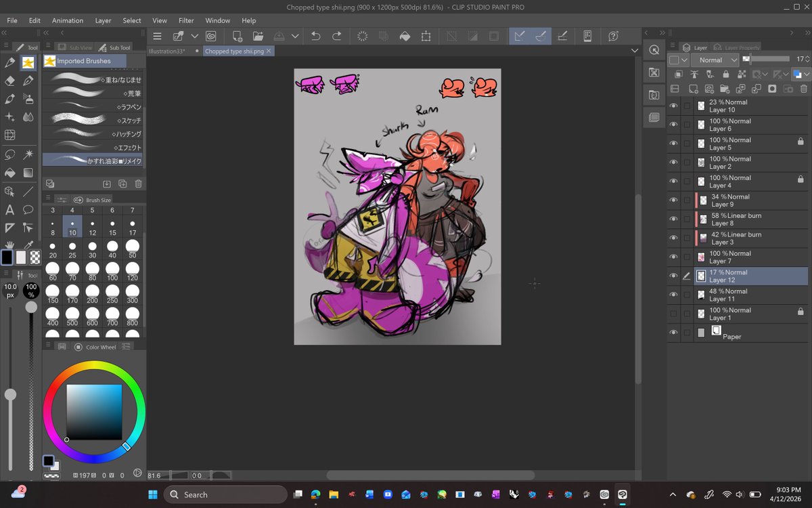Switch to the Illustration33 tab
Viewport: 812px width, 508px height.
coord(167,51)
